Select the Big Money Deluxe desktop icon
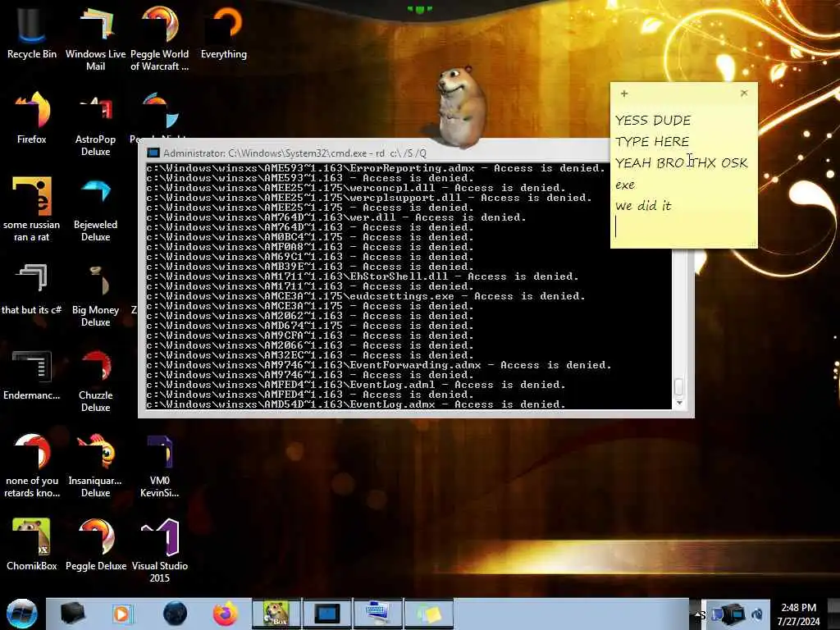Screen dimensions: 840x630 point(95,294)
